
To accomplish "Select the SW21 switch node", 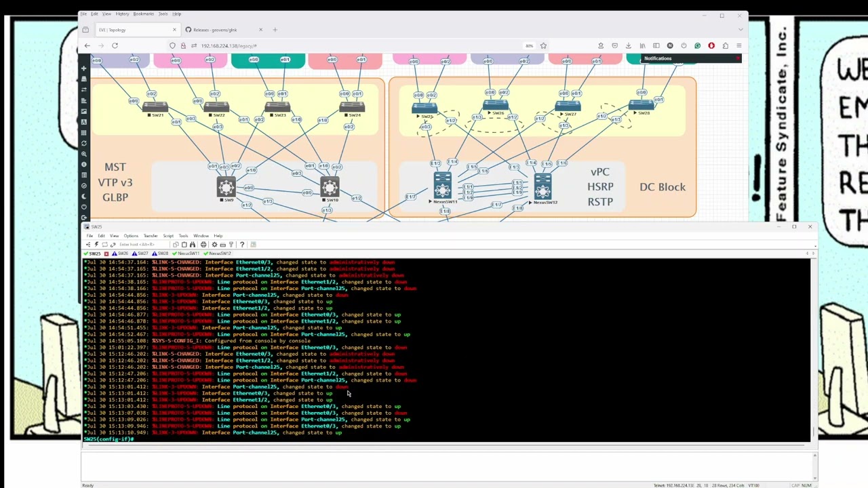I will (155, 107).
